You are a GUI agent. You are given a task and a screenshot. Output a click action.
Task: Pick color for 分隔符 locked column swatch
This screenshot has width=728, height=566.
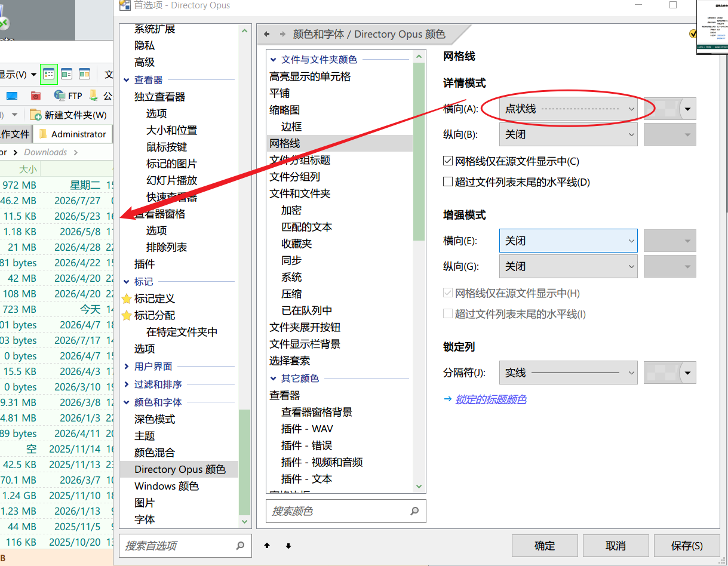(x=670, y=373)
